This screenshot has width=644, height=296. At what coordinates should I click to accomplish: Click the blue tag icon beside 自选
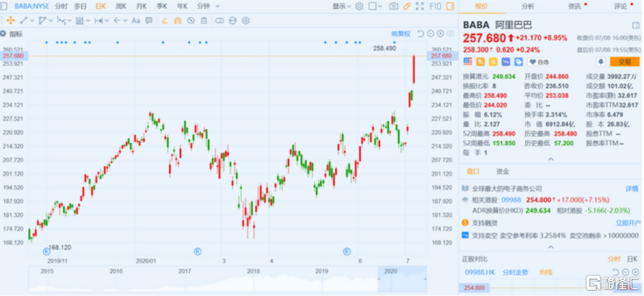pyautogui.click(x=519, y=61)
